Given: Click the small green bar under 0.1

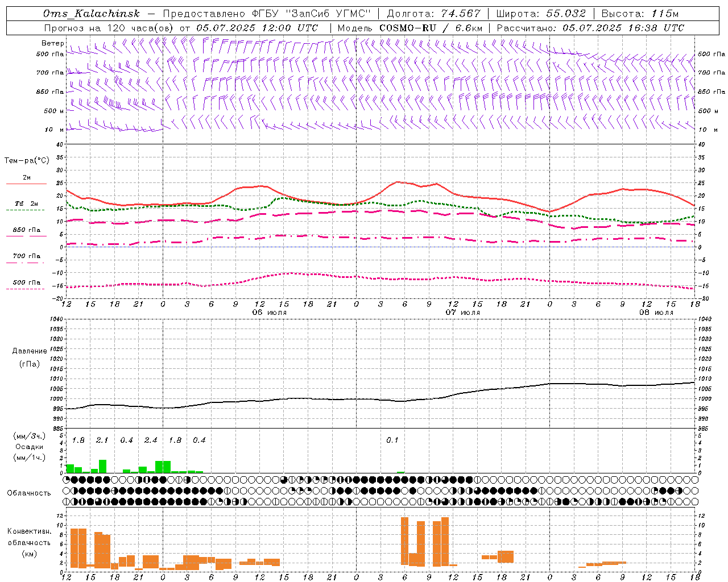Looking at the screenshot, I should pos(401,472).
